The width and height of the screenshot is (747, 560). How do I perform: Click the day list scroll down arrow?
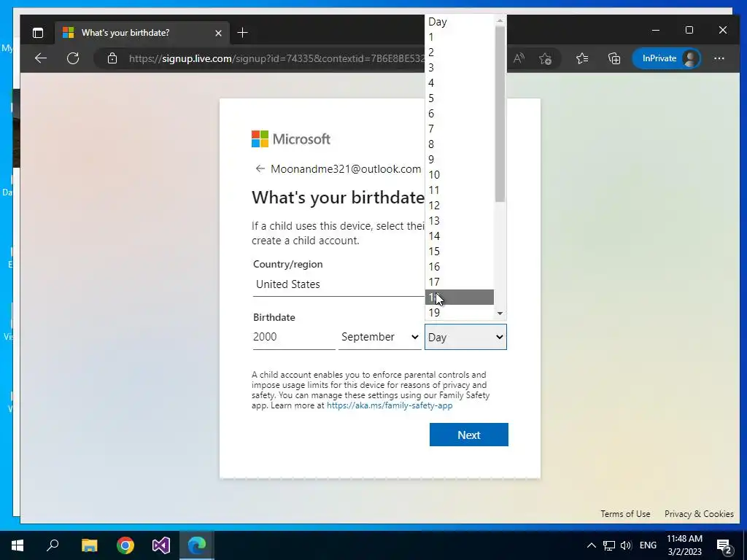tap(500, 314)
